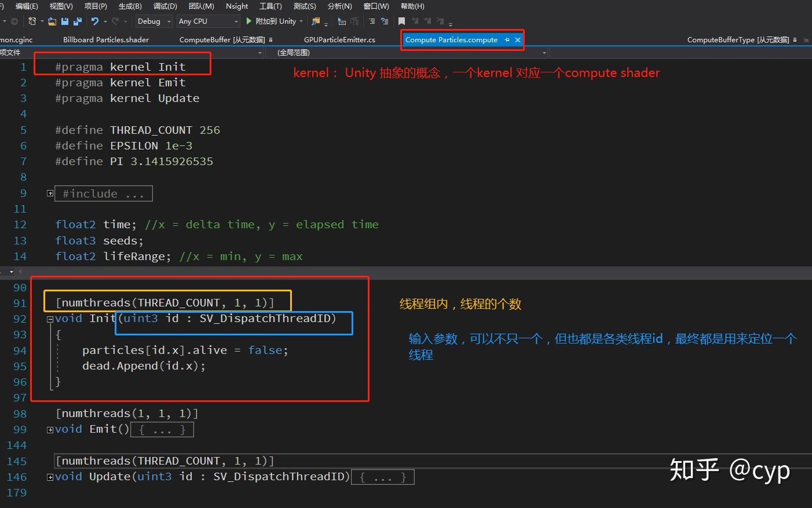This screenshot has height=508, width=812.
Task: Close the Compute Particles.compute tab
Action: (x=518, y=40)
